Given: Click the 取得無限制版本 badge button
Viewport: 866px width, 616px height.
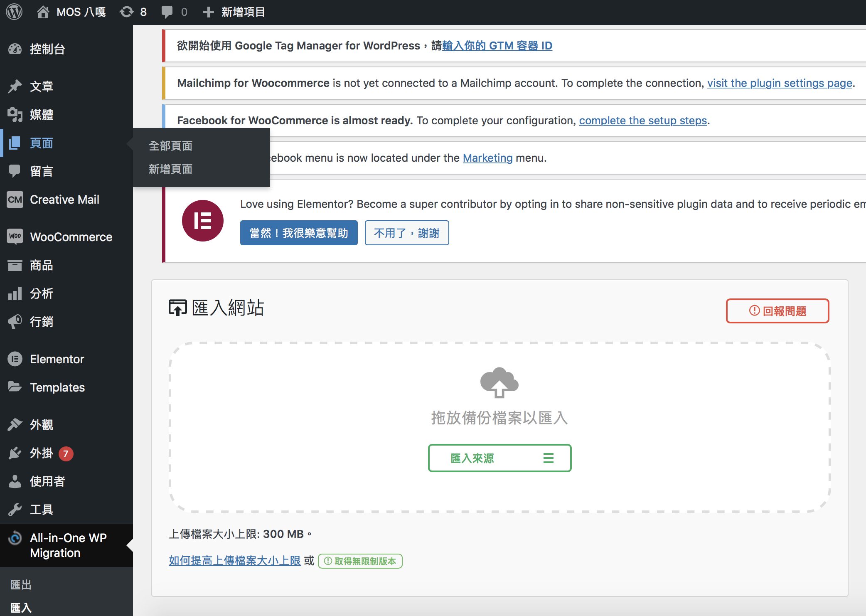Looking at the screenshot, I should [360, 561].
